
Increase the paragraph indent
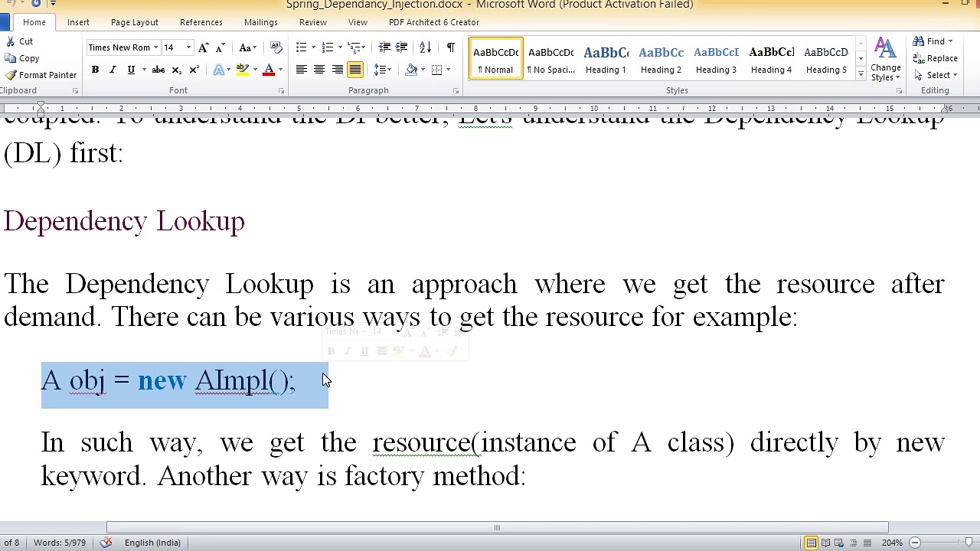tap(401, 47)
